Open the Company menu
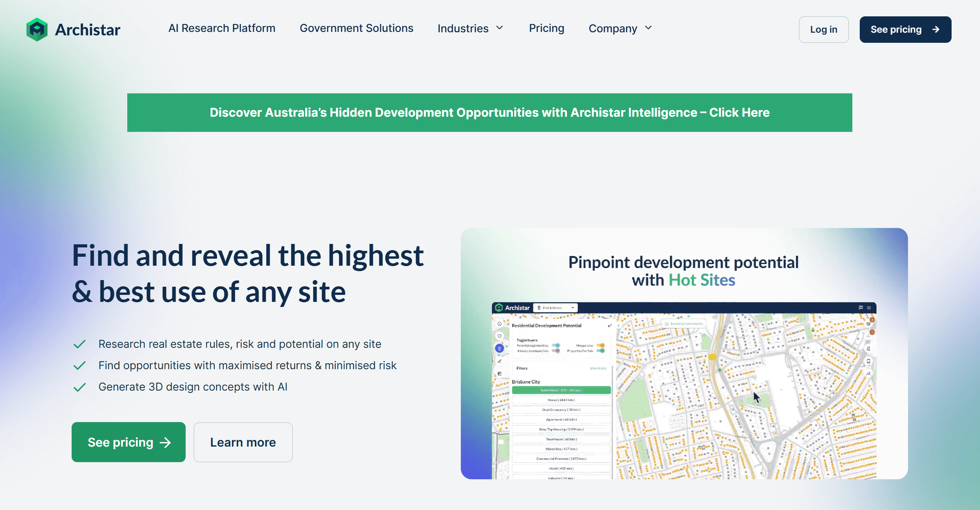 point(620,28)
